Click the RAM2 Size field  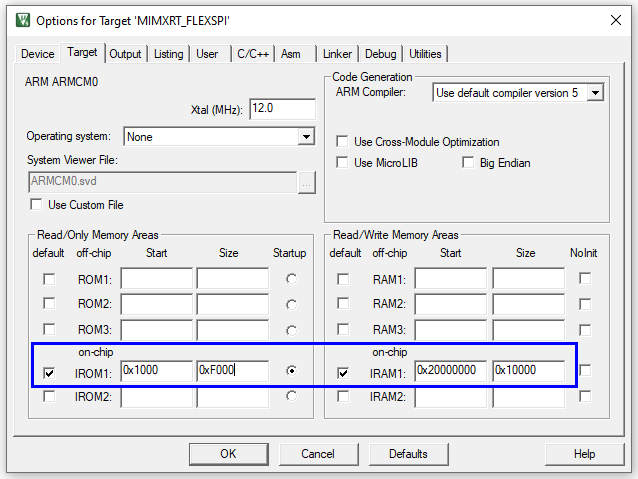(x=529, y=304)
